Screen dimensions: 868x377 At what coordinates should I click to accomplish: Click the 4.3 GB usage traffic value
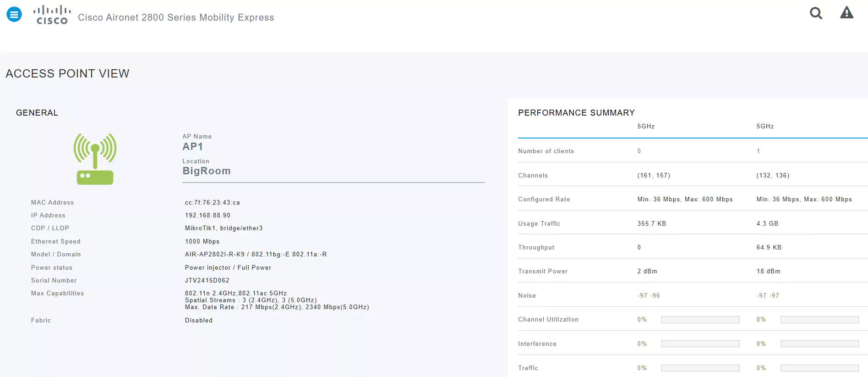point(767,224)
